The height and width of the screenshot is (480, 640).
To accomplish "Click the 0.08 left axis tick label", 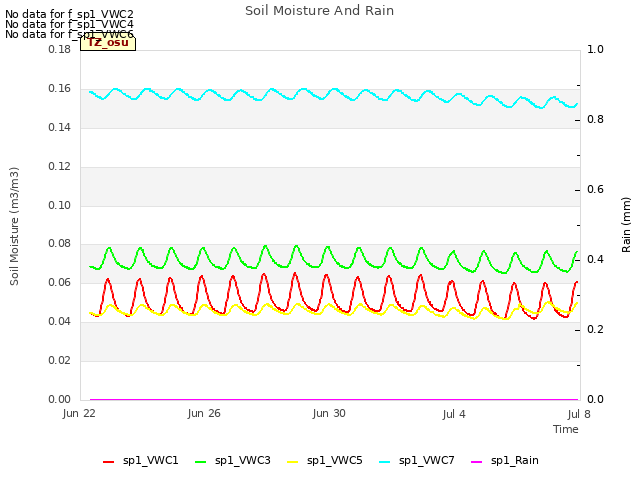I will point(60,244).
